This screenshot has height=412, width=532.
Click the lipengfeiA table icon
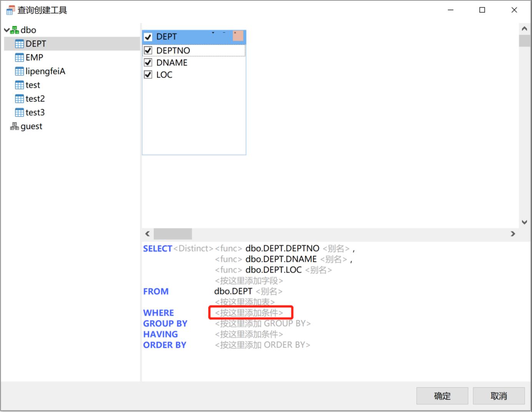[19, 71]
